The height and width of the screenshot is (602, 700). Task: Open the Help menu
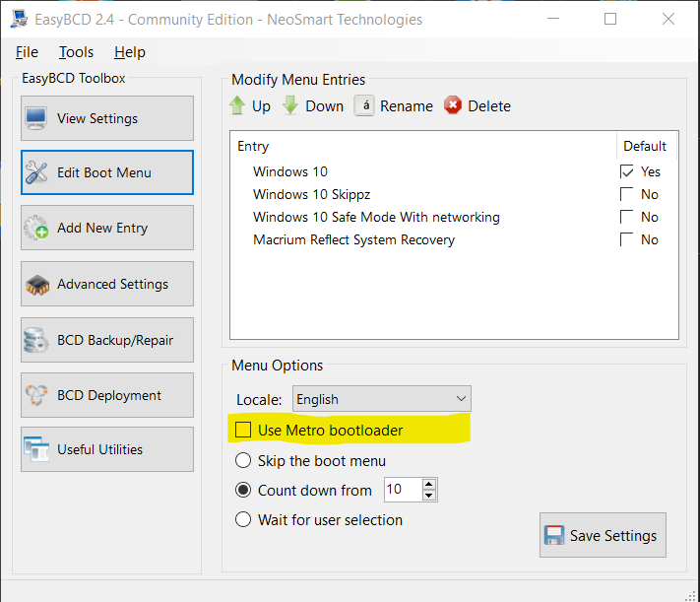tap(129, 52)
